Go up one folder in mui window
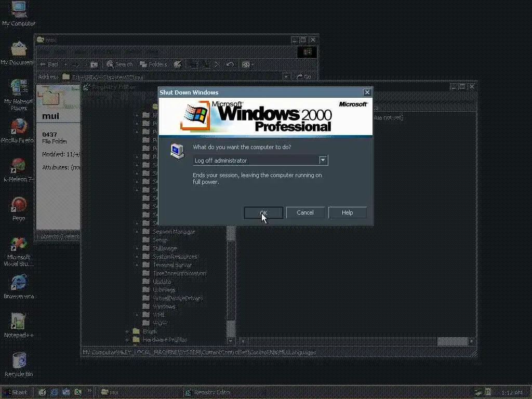 94,64
